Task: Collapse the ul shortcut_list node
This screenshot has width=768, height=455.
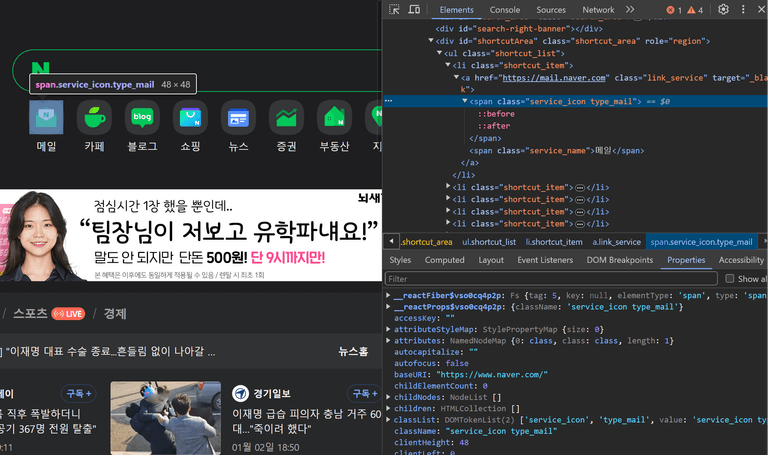Action: (439, 53)
